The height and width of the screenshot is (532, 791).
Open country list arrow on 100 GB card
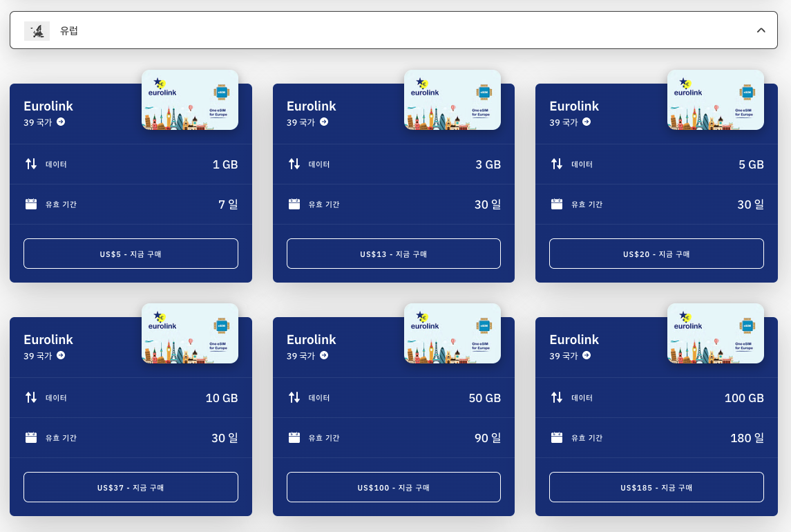click(x=587, y=355)
